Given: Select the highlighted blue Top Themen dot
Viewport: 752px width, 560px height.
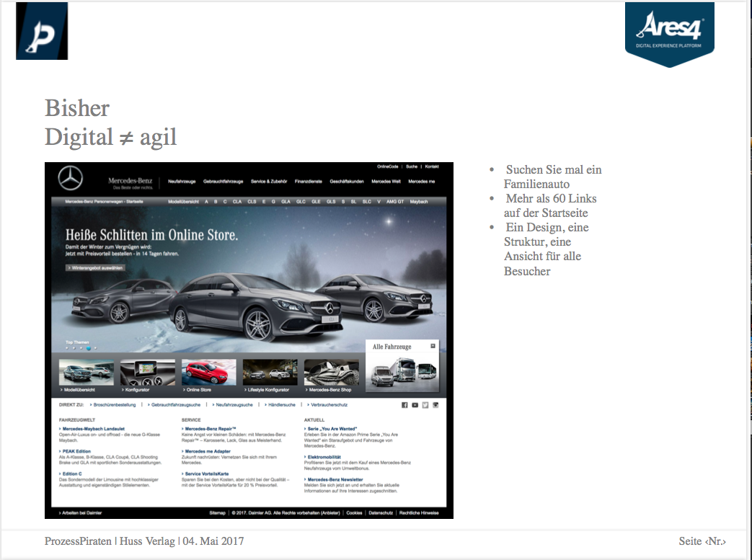Looking at the screenshot, I should click(88, 348).
